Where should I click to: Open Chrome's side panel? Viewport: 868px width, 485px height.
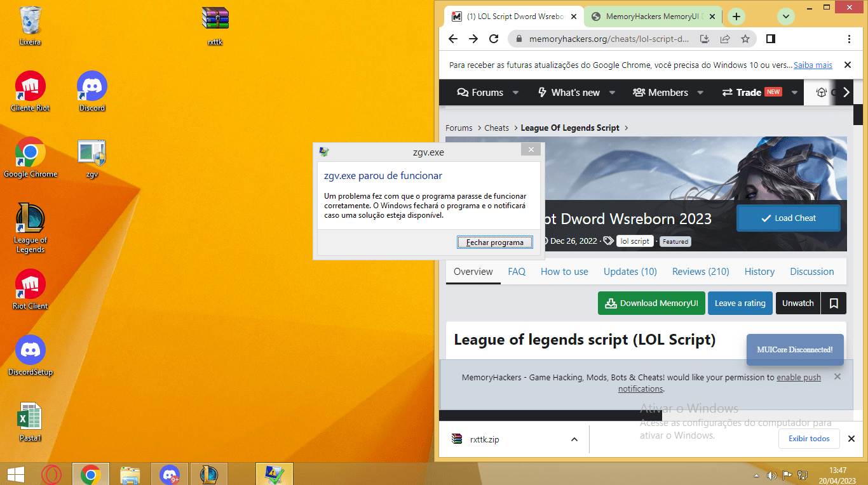pos(771,39)
